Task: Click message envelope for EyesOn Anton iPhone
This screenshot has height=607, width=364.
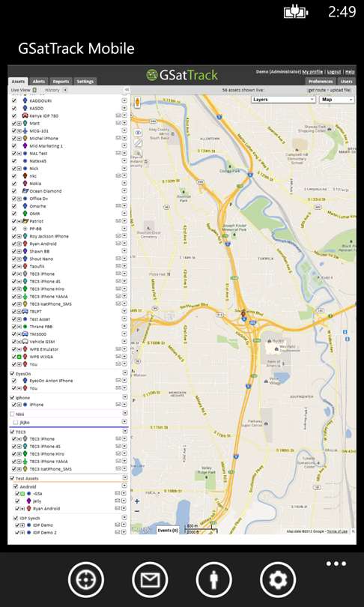Action: (118, 381)
